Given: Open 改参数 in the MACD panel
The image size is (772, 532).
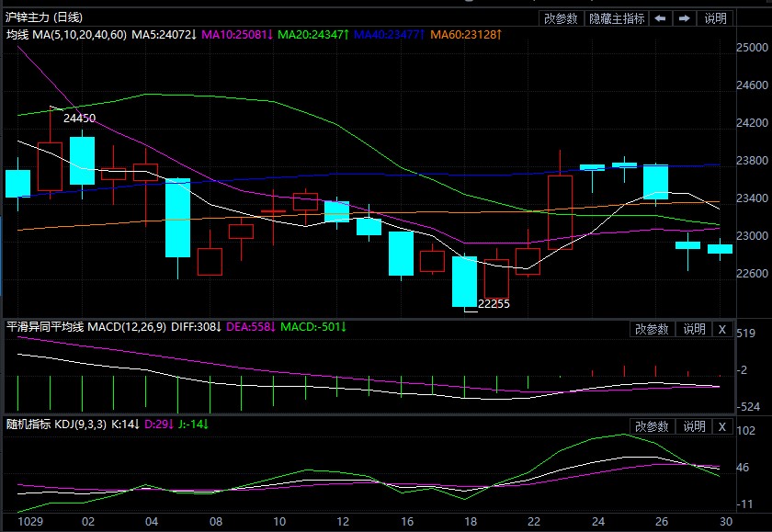Looking at the screenshot, I should pyautogui.click(x=652, y=329).
